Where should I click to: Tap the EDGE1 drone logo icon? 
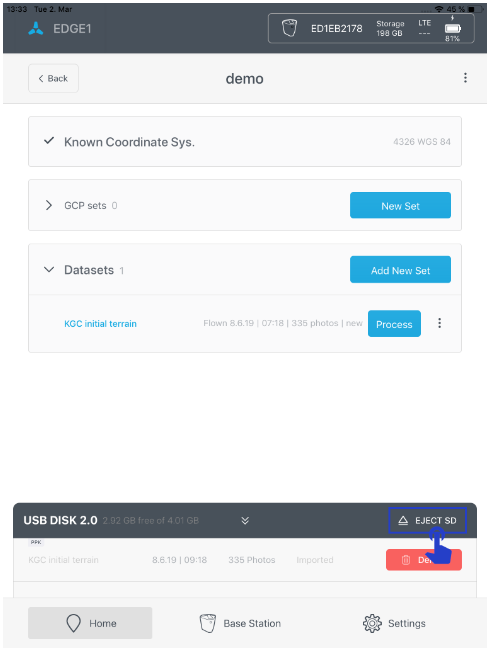[x=36, y=28]
